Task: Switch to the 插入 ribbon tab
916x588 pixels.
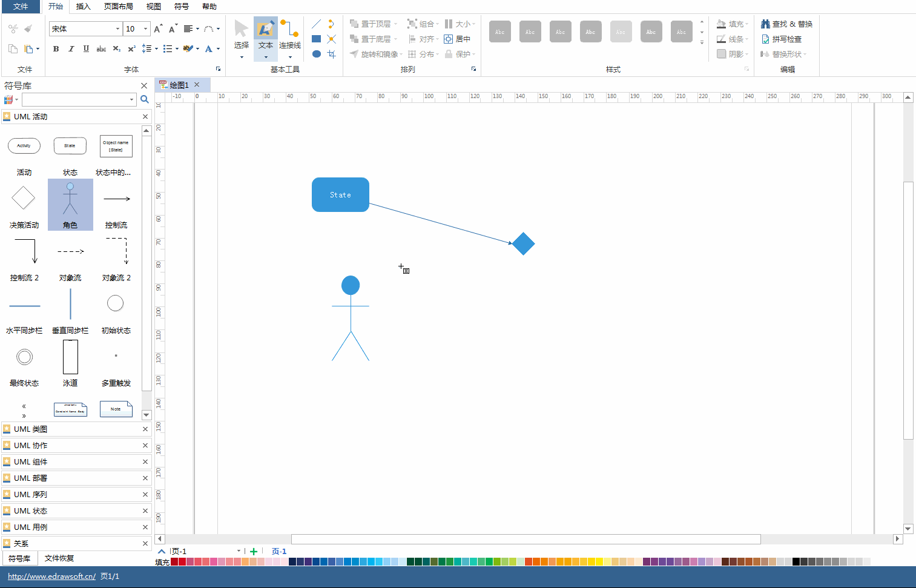Action: pyautogui.click(x=84, y=7)
